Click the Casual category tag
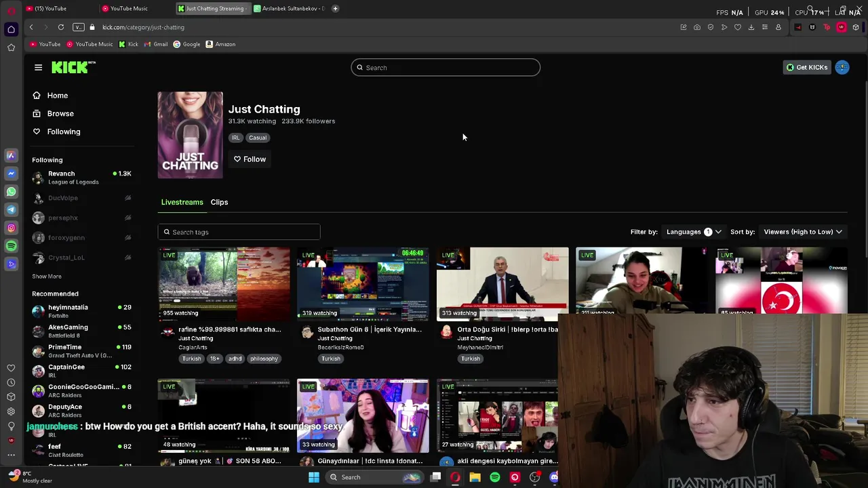 pos(258,138)
